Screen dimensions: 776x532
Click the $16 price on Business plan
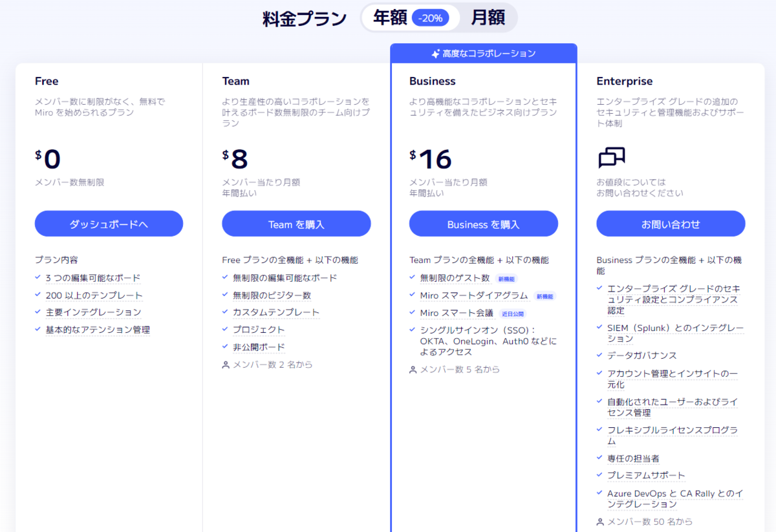(431, 159)
